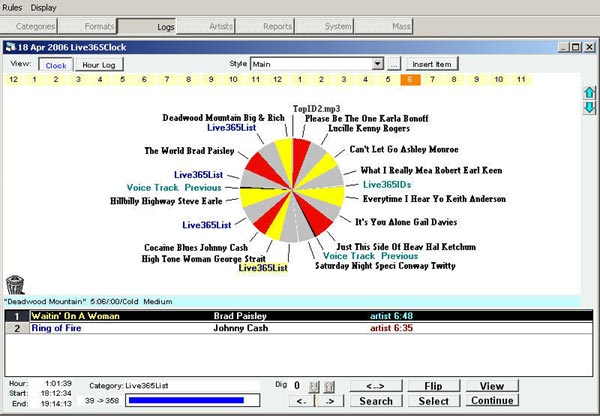The width and height of the screenshot is (600, 416).
Task: Click the Select button
Action: 434,401
